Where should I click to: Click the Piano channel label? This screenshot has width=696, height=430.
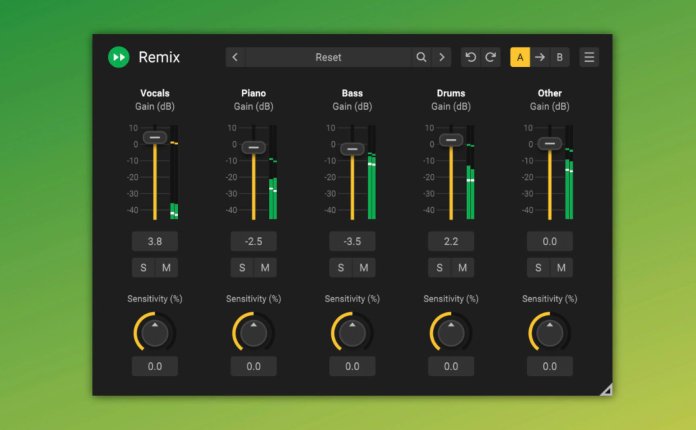(x=253, y=93)
